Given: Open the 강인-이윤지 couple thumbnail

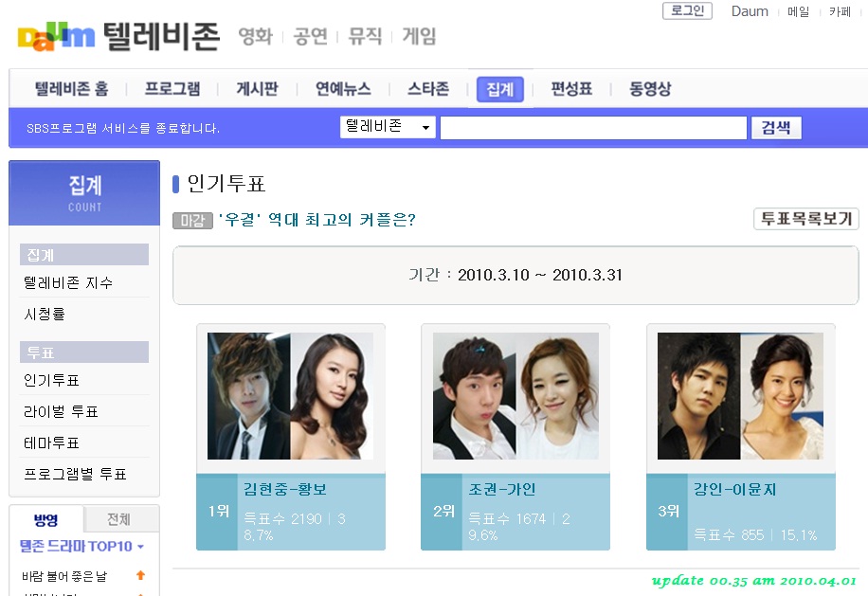Looking at the screenshot, I should [x=740, y=396].
